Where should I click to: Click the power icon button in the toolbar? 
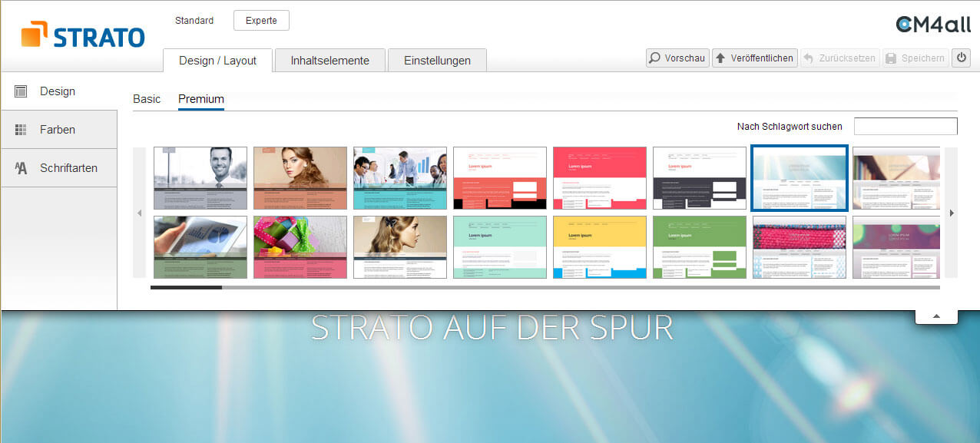pos(961,58)
